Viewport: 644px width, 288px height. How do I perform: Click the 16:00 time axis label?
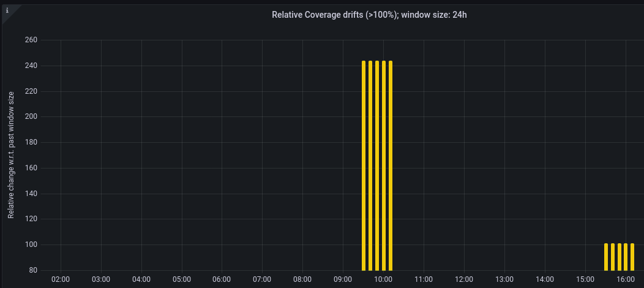coord(626,279)
